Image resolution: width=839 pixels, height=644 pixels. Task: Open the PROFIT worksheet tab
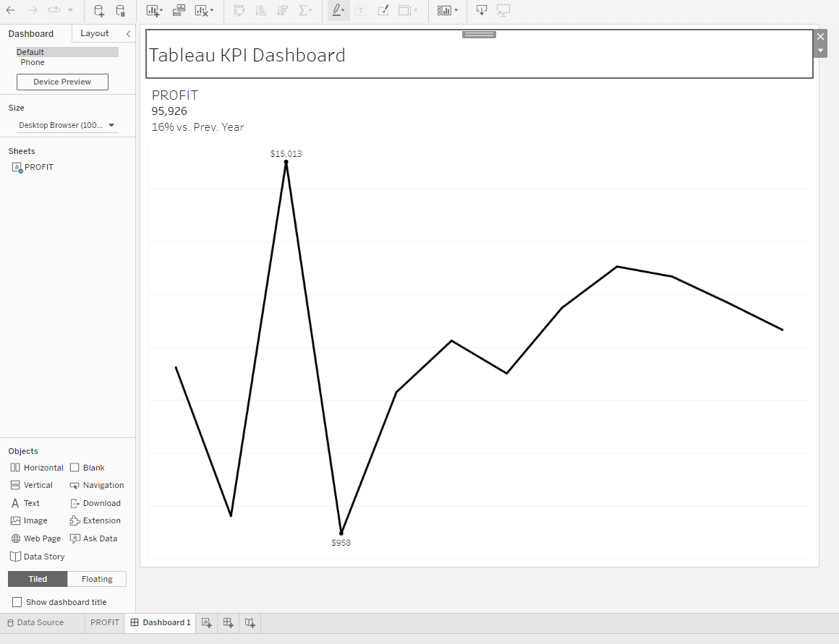[x=105, y=622]
